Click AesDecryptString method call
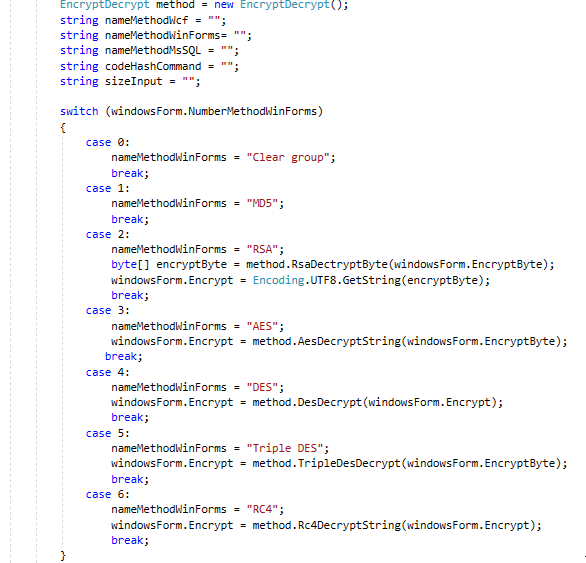The image size is (586, 563). [349, 341]
